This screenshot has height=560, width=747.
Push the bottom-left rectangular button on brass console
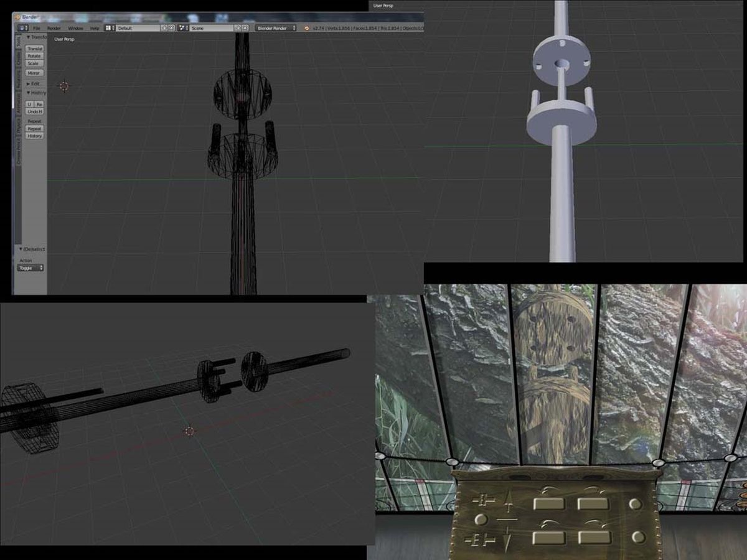[550, 538]
